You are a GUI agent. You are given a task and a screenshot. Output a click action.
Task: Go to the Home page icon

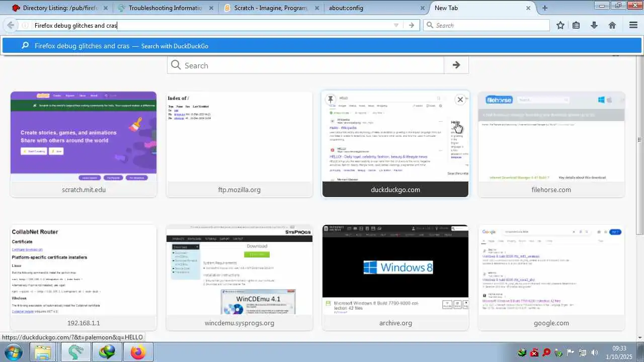point(612,25)
